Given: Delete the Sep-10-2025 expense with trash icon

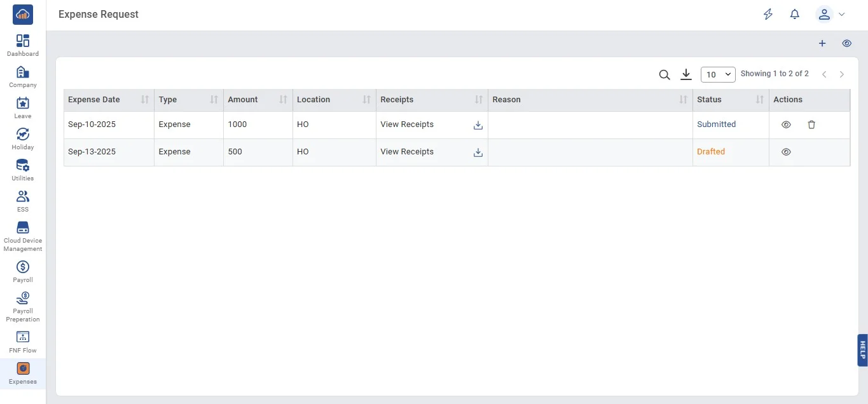Looking at the screenshot, I should pyautogui.click(x=811, y=125).
